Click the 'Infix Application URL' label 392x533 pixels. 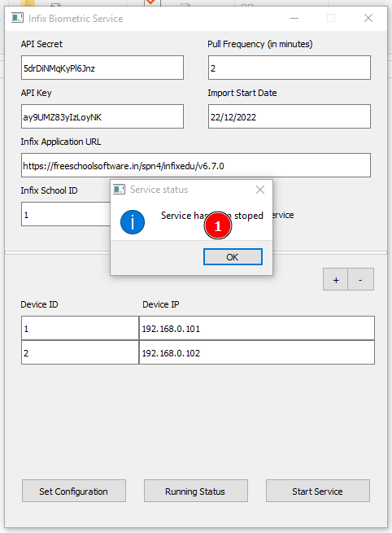tap(61, 142)
